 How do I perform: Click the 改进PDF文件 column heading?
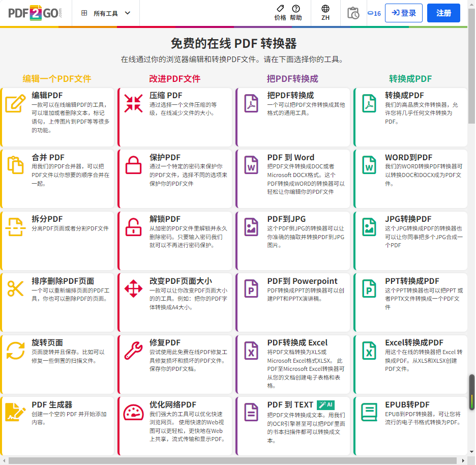[174, 79]
